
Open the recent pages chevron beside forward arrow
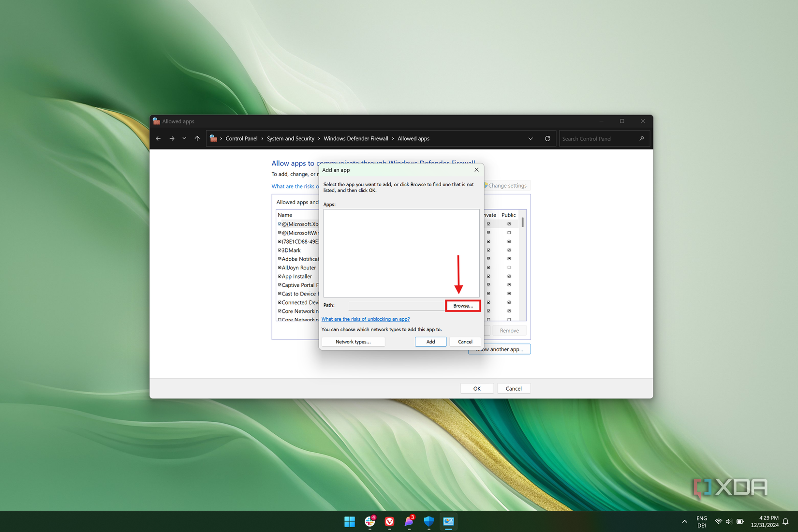click(x=184, y=138)
